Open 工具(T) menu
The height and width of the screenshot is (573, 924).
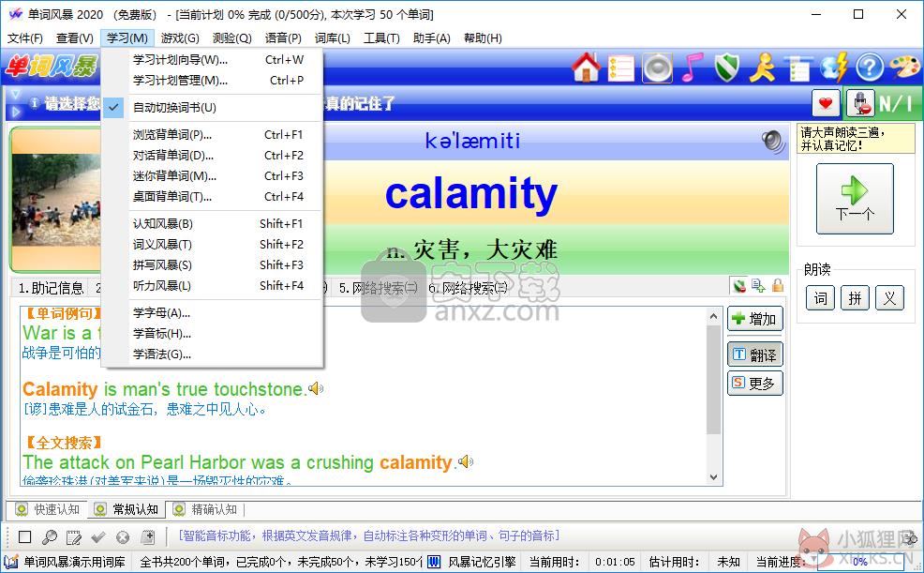pyautogui.click(x=381, y=38)
